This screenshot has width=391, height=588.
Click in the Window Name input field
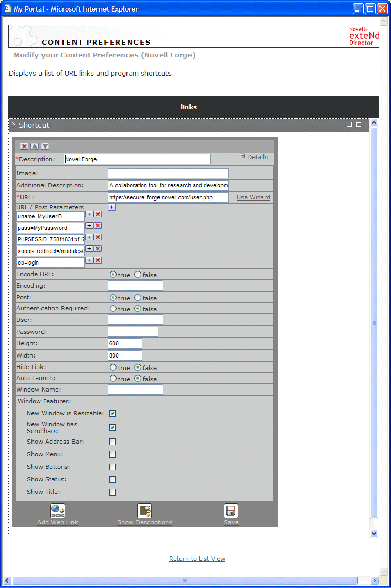pos(135,390)
